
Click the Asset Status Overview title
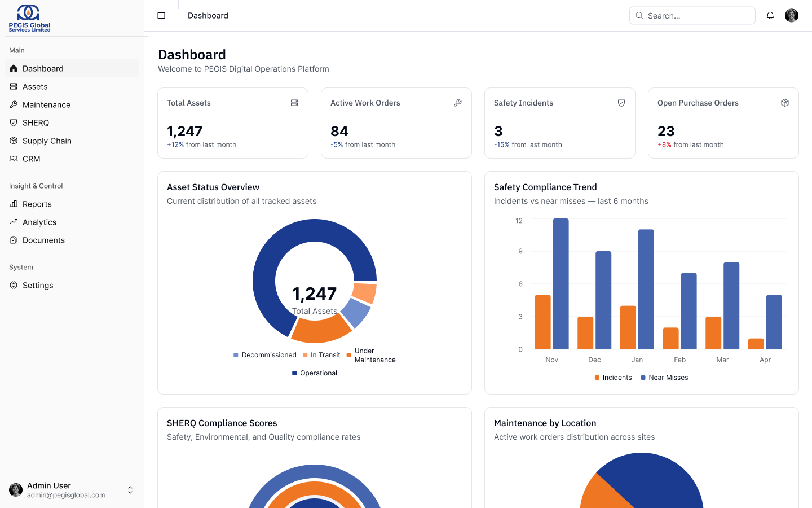point(213,187)
